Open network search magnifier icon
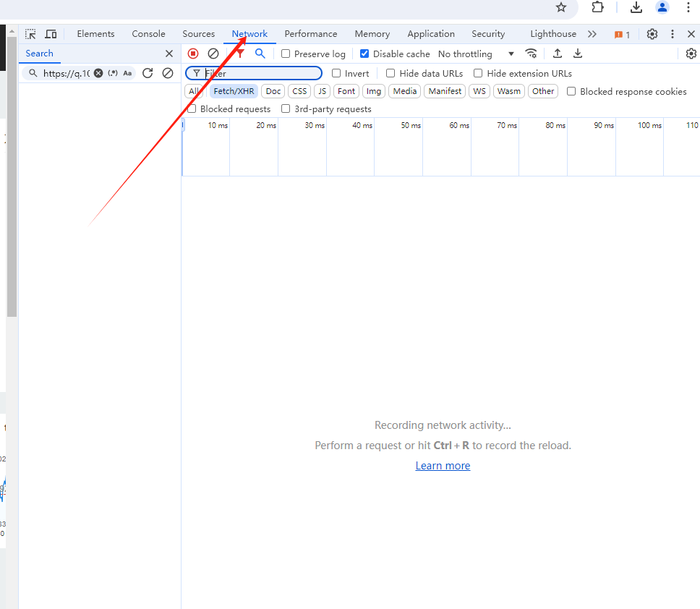 point(260,54)
